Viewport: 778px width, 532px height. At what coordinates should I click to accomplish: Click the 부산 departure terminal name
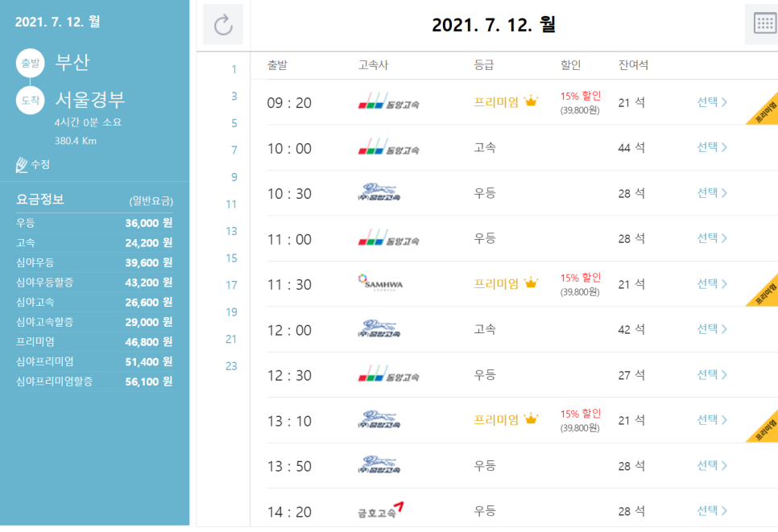[72, 63]
